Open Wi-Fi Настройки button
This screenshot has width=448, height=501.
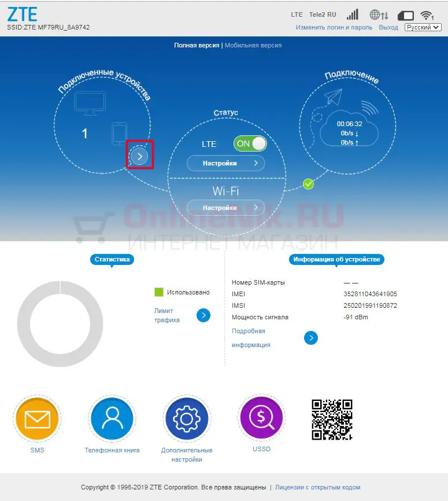pyautogui.click(x=226, y=208)
